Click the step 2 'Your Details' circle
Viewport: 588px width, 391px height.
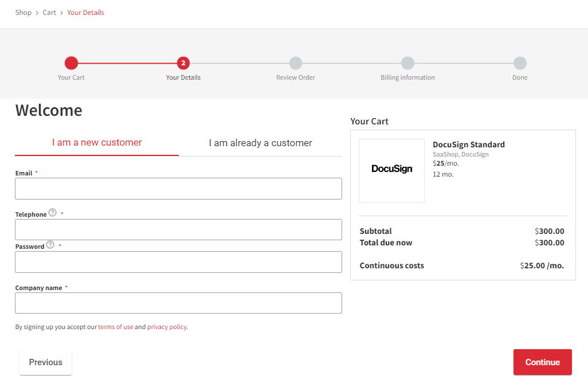click(x=183, y=63)
